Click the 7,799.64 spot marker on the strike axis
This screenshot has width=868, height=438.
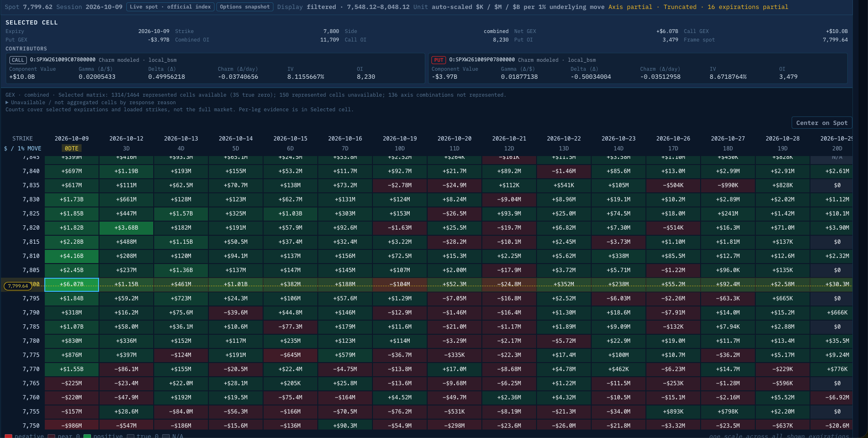[18, 286]
